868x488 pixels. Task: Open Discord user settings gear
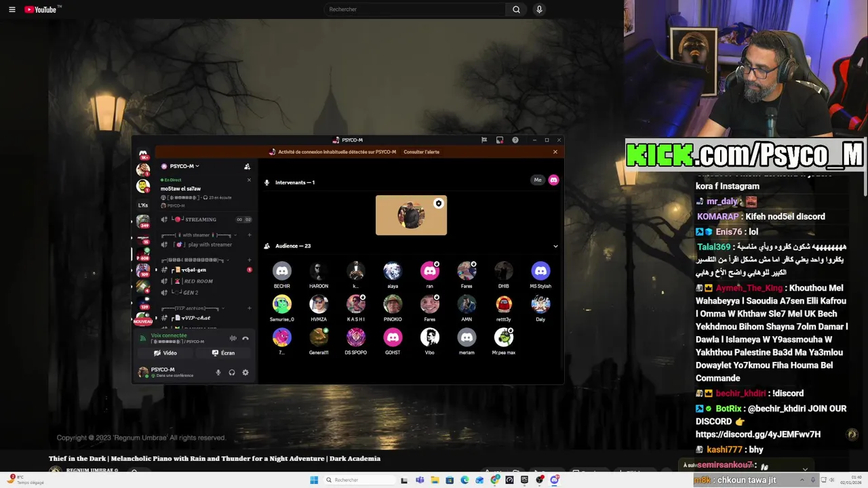245,372
